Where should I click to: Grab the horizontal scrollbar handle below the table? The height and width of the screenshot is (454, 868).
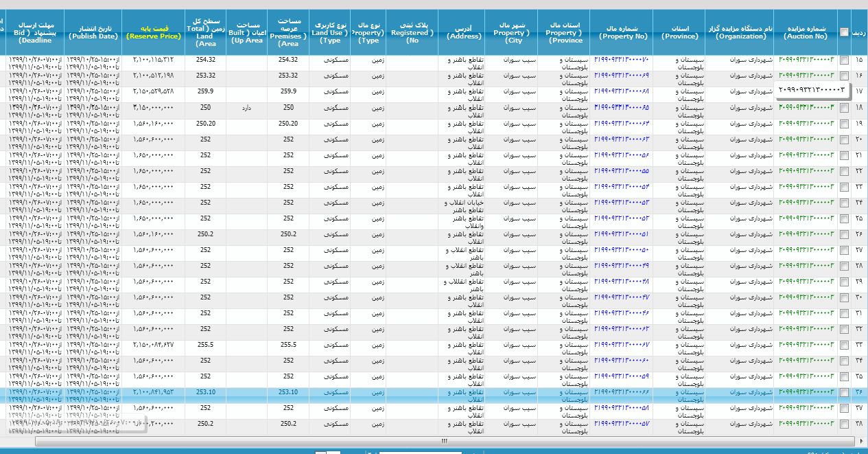click(x=443, y=441)
